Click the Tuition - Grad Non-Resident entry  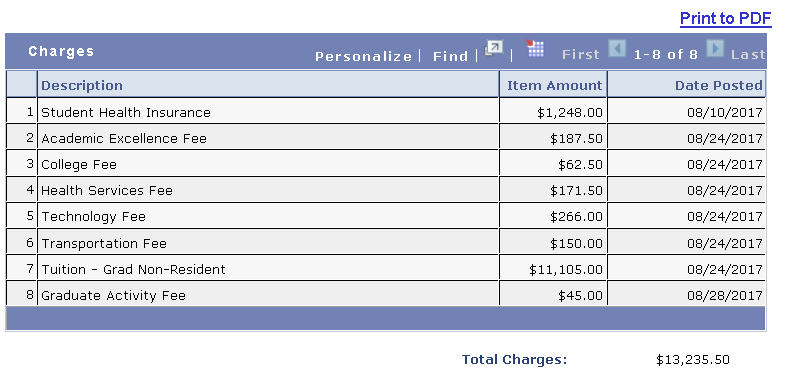[x=133, y=269]
